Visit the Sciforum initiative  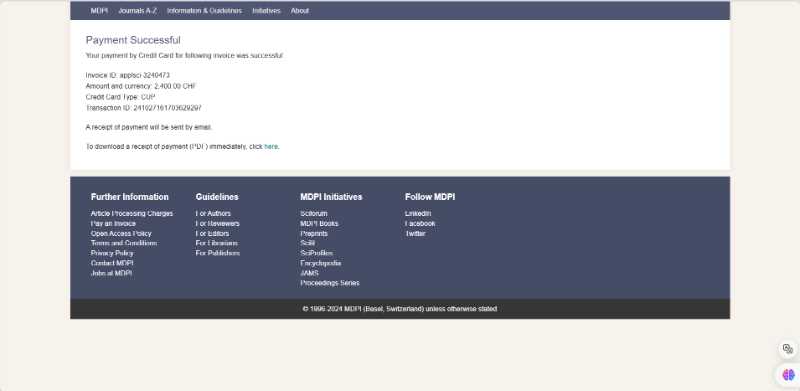tap(314, 213)
